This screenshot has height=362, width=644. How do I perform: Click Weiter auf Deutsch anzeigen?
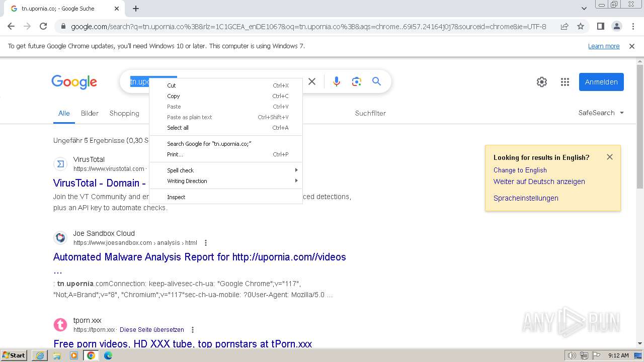point(539,182)
